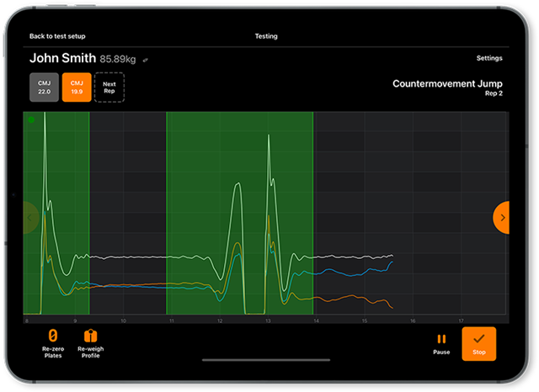Click the Countermovement Jump title
The width and height of the screenshot is (539, 392).
tap(447, 84)
